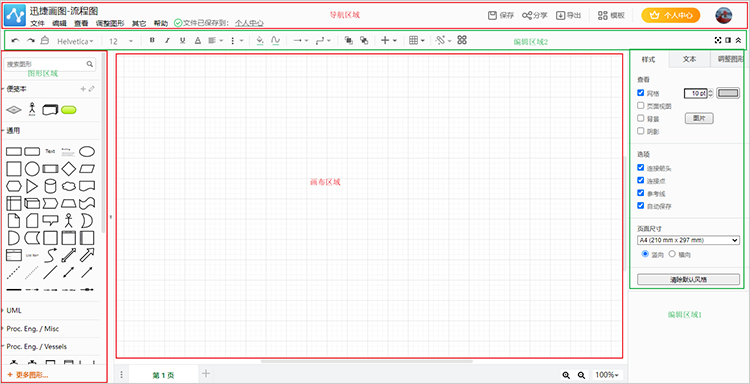
Task: Click the 个人中心 orange button
Action: (x=671, y=15)
